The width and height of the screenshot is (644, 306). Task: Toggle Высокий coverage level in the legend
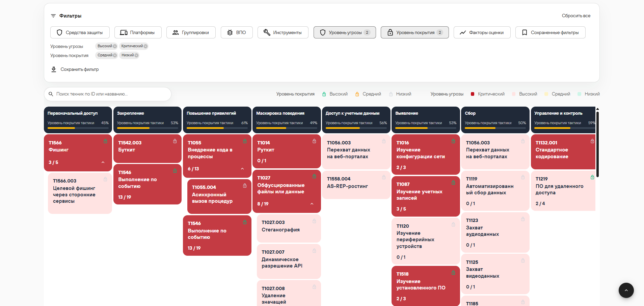click(335, 94)
